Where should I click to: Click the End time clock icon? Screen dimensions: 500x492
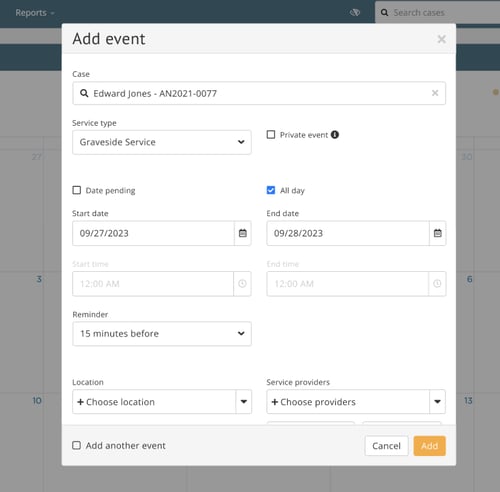click(437, 284)
